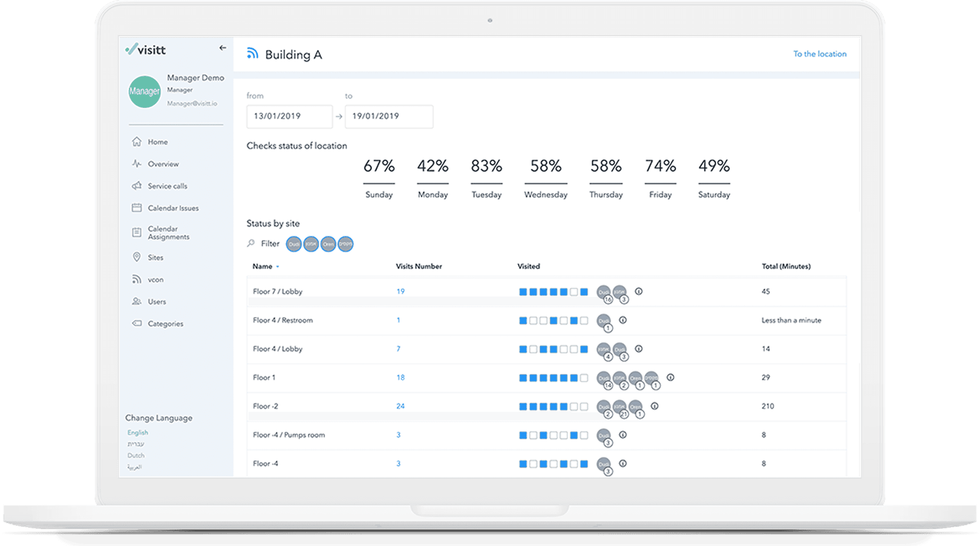Click info icon in Floor -2 row
Viewport: 980px width, 546px height.
654,406
